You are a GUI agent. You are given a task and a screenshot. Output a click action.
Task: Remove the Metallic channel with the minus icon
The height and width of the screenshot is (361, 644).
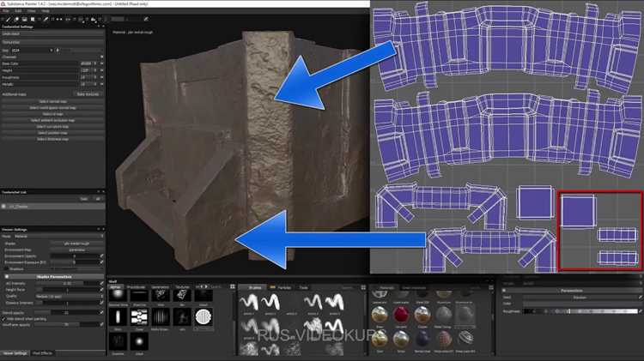(102, 84)
